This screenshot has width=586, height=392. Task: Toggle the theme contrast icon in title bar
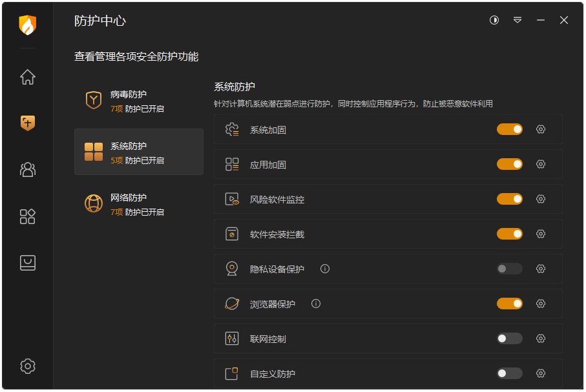[x=494, y=20]
